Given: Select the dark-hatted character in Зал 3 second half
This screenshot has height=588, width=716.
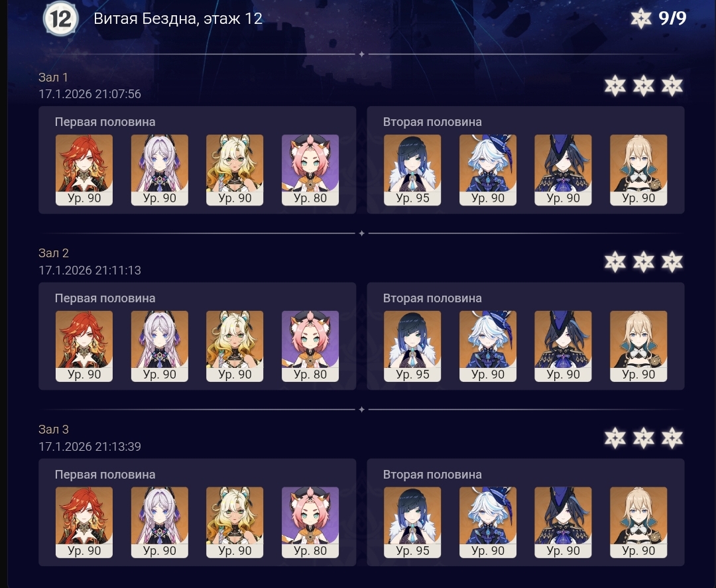Looking at the screenshot, I should coord(563,522).
